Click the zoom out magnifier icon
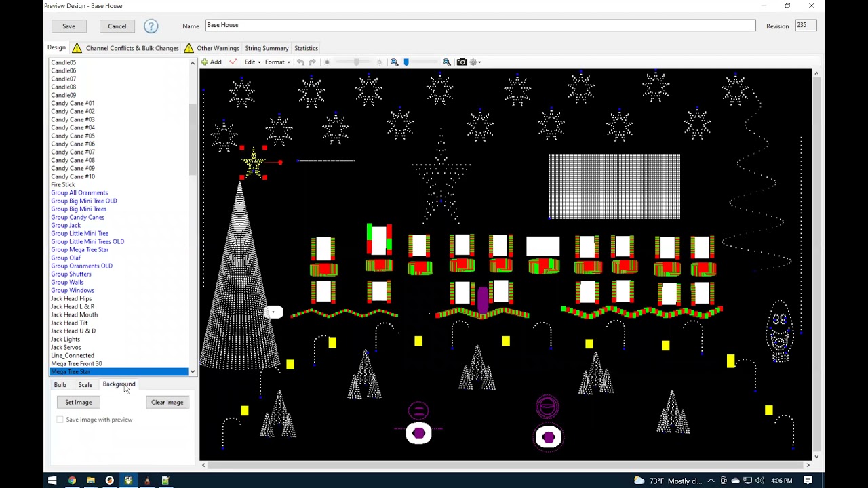This screenshot has width=868, height=488. click(394, 62)
